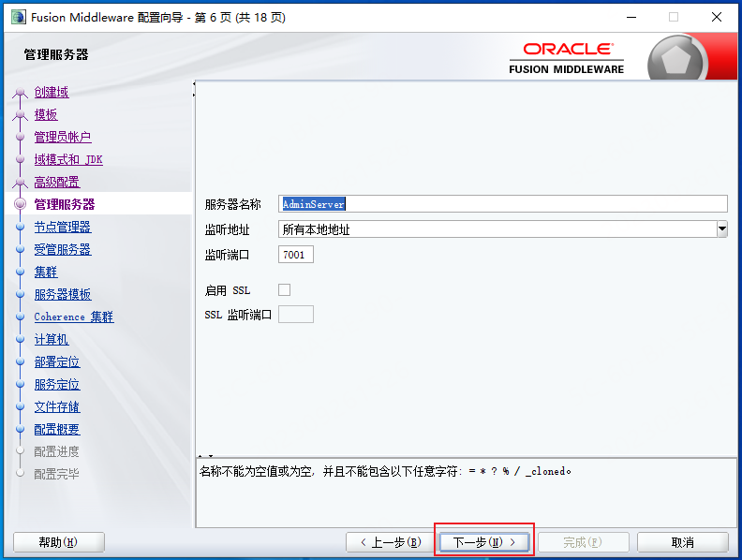Click the wizard title bar app icon
Viewport: 742px width, 560px height.
coord(19,18)
